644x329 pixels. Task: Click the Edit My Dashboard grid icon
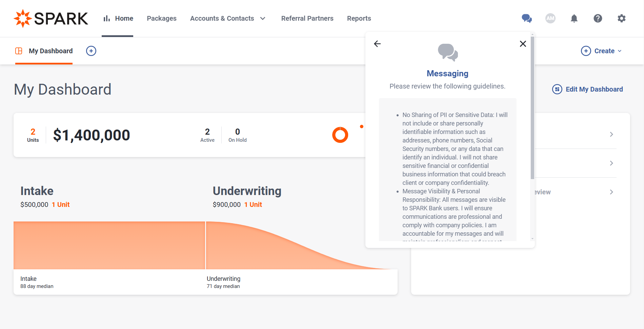[x=557, y=89]
